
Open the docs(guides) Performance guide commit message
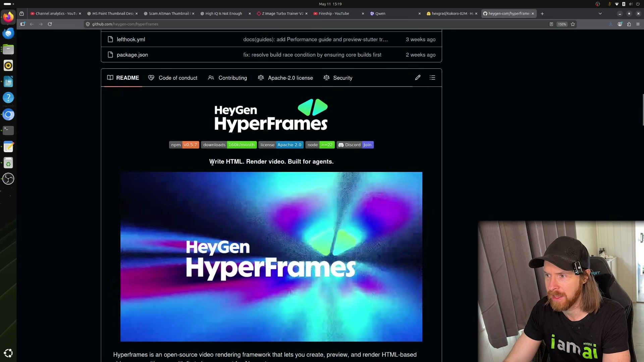pyautogui.click(x=315, y=39)
